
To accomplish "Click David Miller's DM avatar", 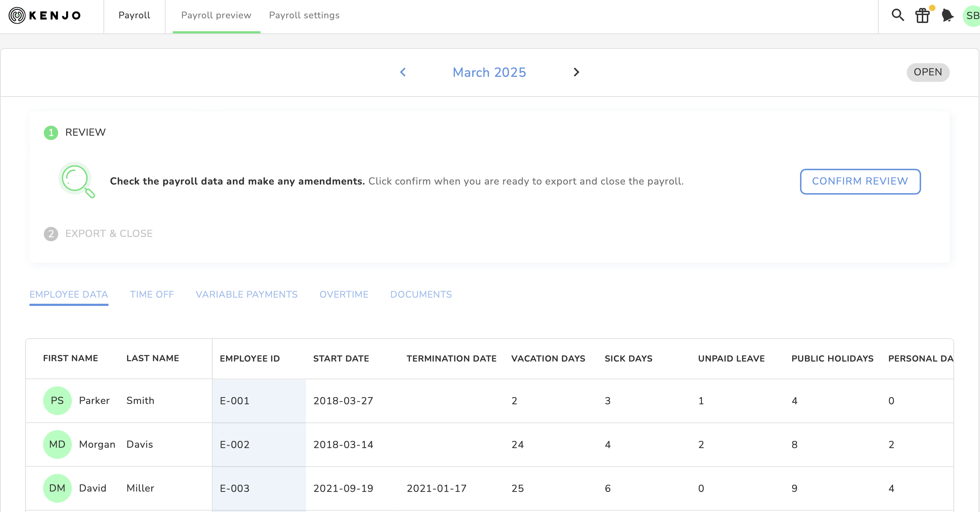I will (57, 488).
